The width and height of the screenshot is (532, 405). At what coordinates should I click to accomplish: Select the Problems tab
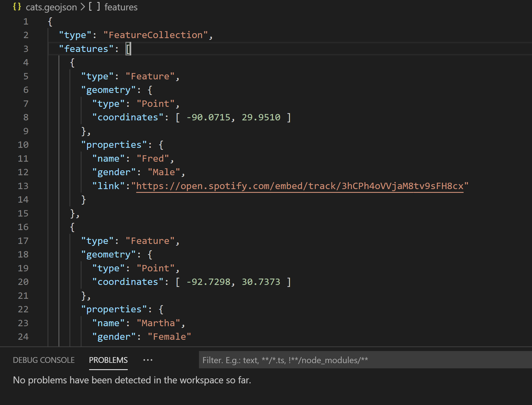pyautogui.click(x=108, y=360)
